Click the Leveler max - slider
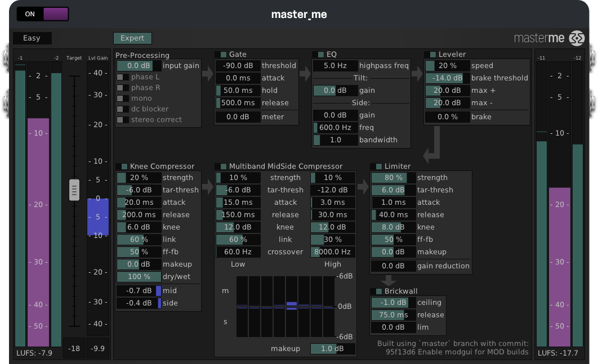Image resolution: width=598 pixels, height=364 pixels. point(447,102)
